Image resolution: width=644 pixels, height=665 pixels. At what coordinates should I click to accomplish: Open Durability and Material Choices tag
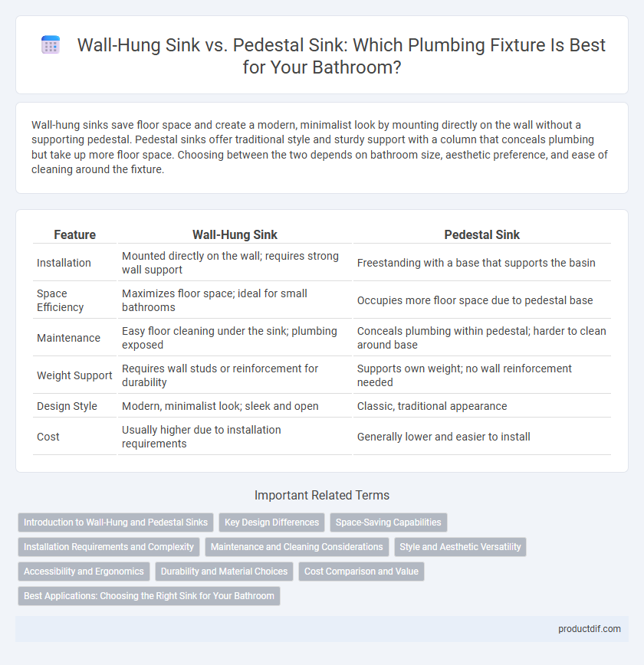pyautogui.click(x=224, y=572)
